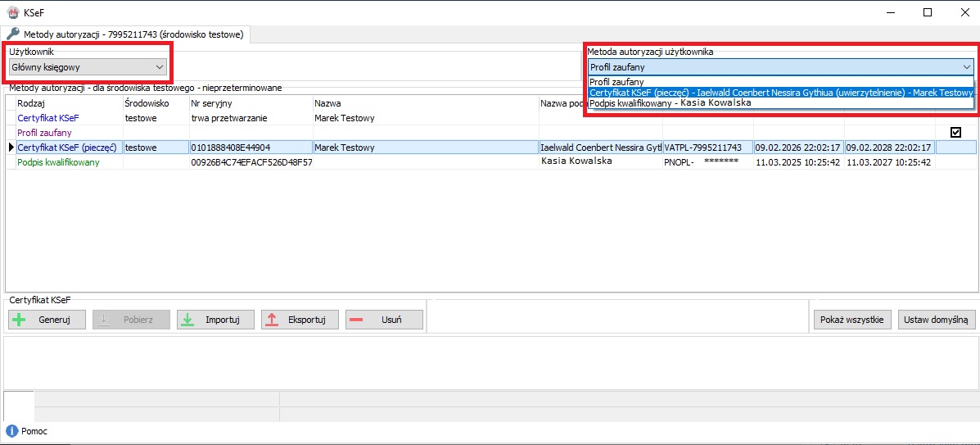Click the Importuj download arrow icon
This screenshot has width=980, height=445.
(187, 320)
